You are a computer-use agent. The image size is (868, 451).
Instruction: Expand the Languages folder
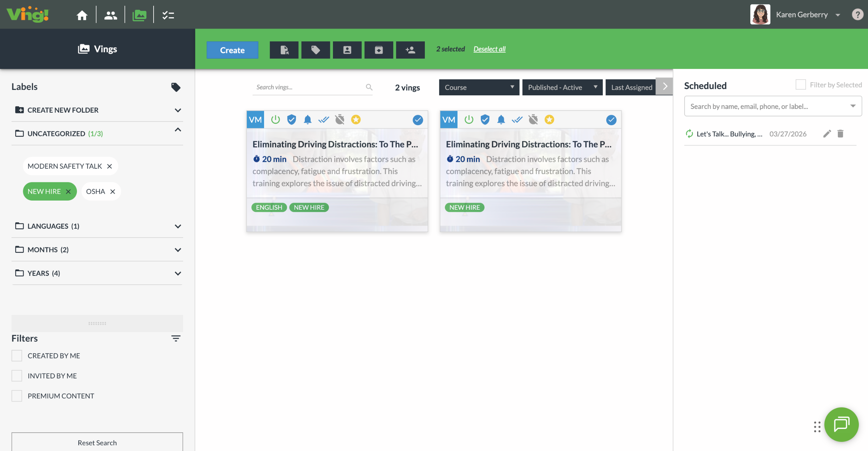point(178,226)
